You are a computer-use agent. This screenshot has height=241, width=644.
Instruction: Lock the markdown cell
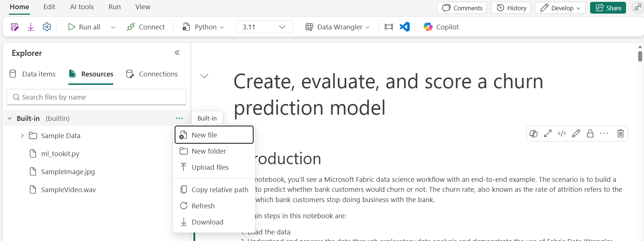[590, 133]
